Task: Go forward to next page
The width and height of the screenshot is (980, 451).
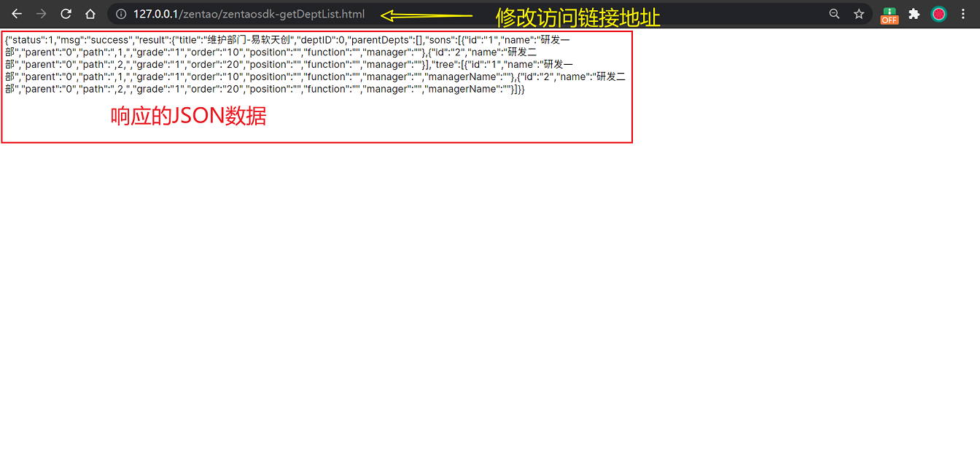Action: tap(42, 14)
